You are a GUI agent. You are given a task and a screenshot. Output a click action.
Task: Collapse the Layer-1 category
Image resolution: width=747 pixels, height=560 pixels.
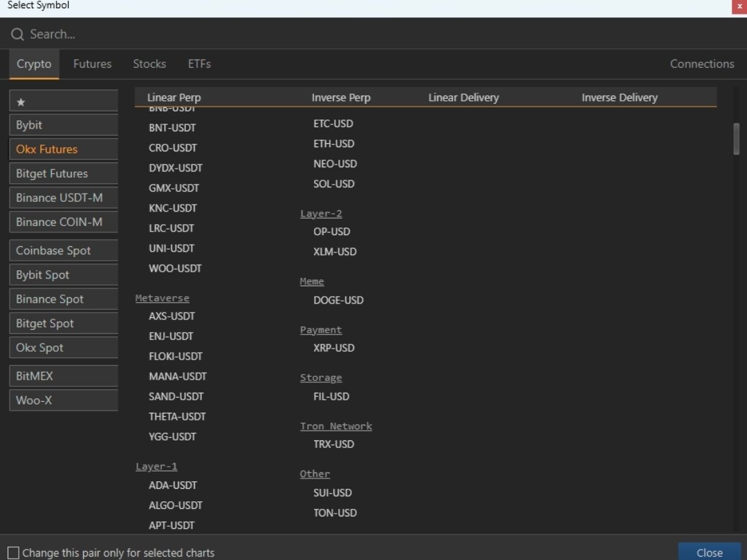pyautogui.click(x=156, y=467)
